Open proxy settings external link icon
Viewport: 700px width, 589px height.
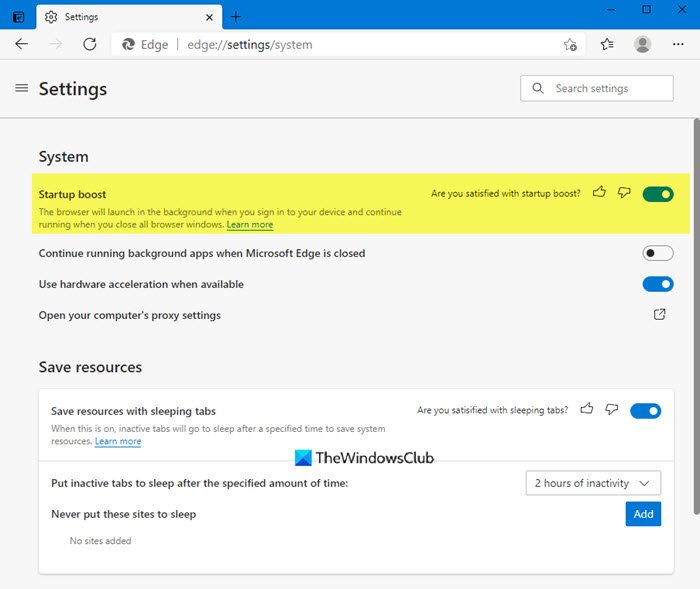click(659, 315)
